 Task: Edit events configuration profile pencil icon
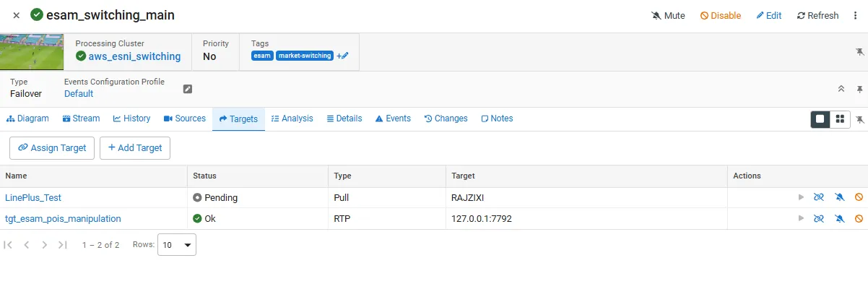[188, 89]
